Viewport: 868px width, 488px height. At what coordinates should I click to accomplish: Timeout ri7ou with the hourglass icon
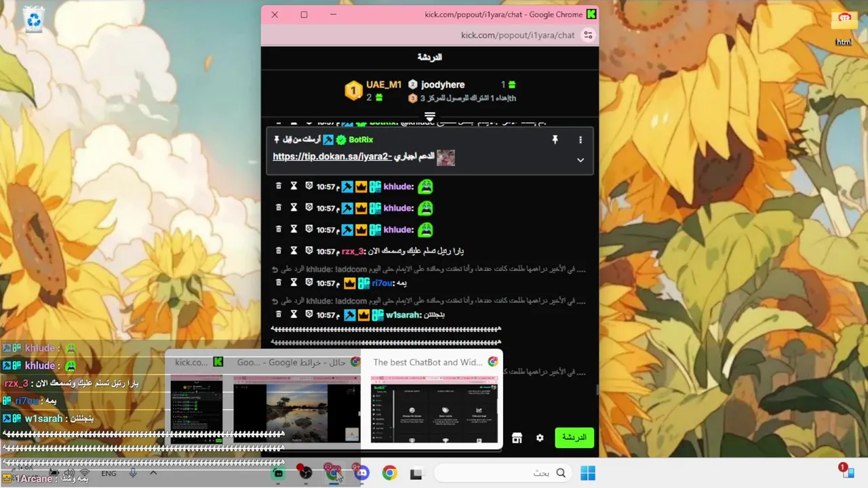[294, 282]
